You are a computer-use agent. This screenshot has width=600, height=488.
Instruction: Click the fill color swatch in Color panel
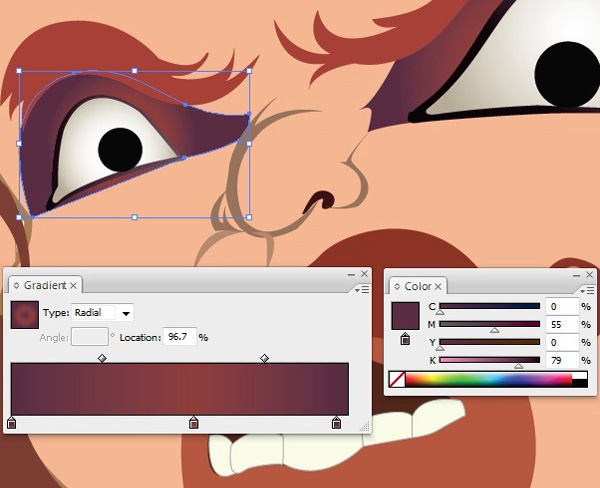tap(405, 316)
